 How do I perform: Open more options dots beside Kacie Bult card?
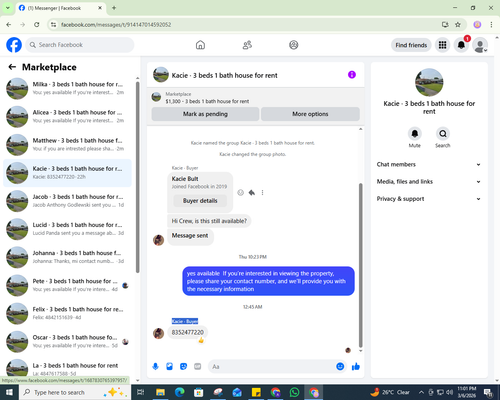click(x=262, y=192)
